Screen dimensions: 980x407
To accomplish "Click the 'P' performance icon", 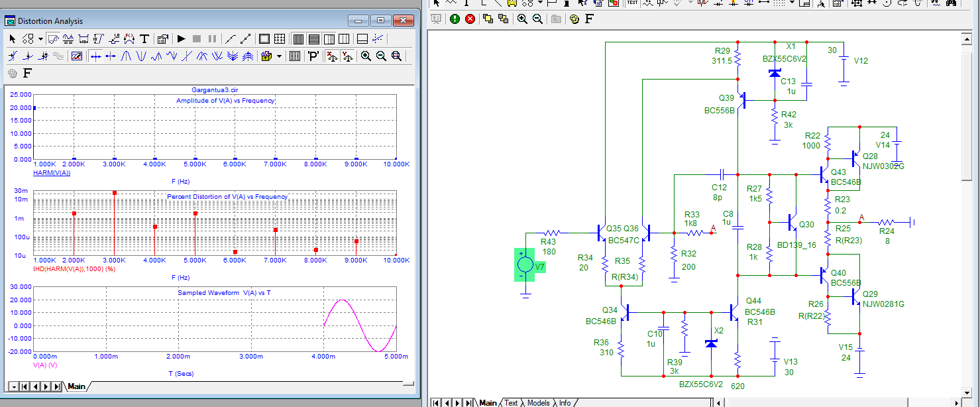I will tap(313, 56).
